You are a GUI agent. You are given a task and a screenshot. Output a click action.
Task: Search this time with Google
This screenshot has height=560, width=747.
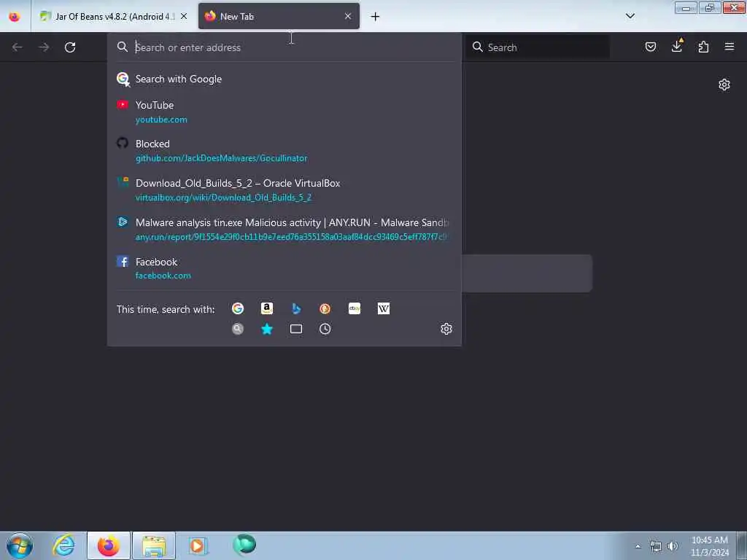pyautogui.click(x=238, y=308)
